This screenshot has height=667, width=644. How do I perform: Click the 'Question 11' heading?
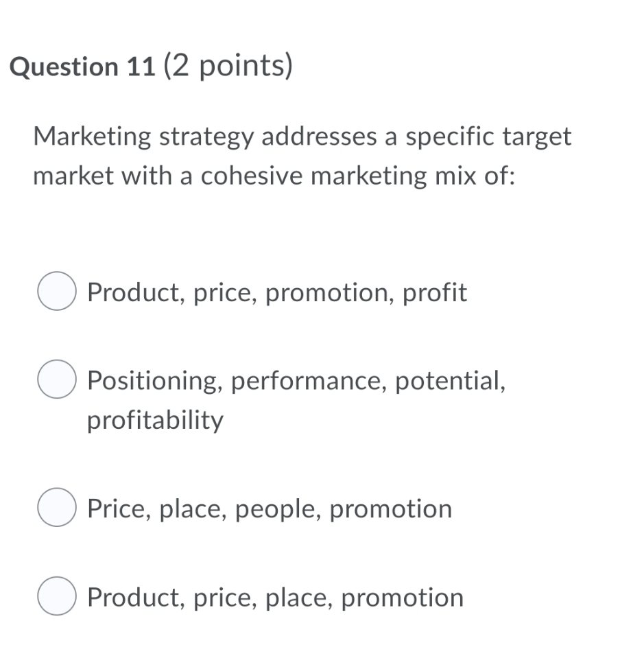(82, 66)
